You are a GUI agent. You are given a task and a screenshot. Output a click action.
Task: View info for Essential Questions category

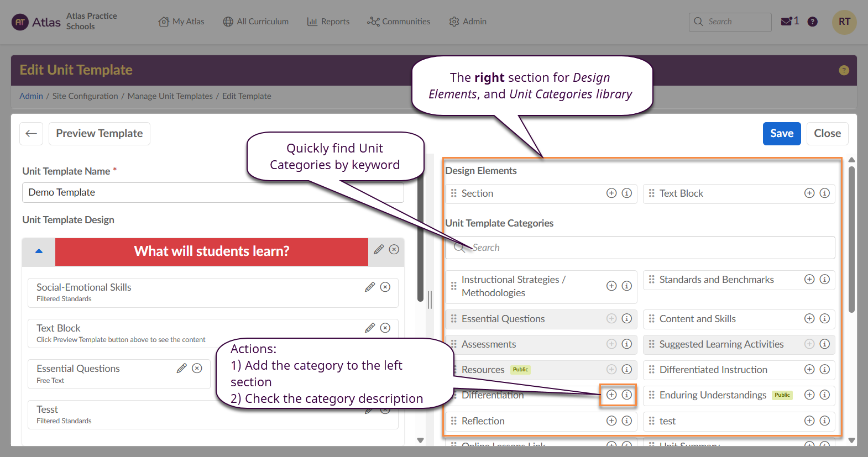tap(627, 319)
